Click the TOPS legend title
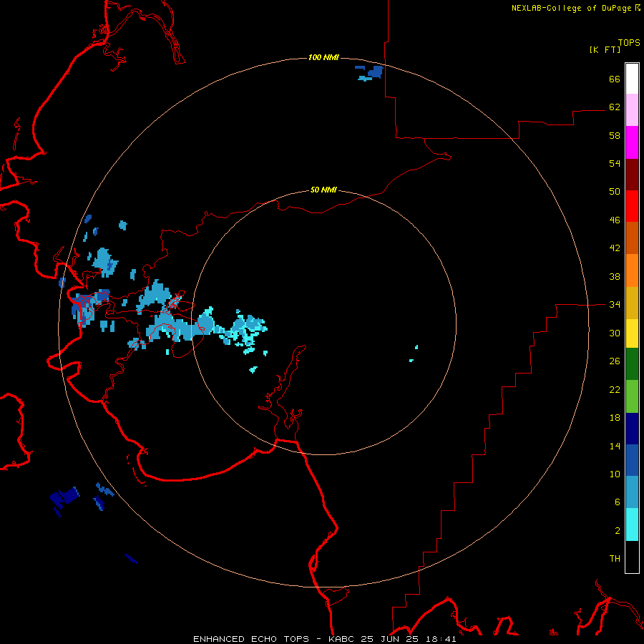 click(629, 43)
